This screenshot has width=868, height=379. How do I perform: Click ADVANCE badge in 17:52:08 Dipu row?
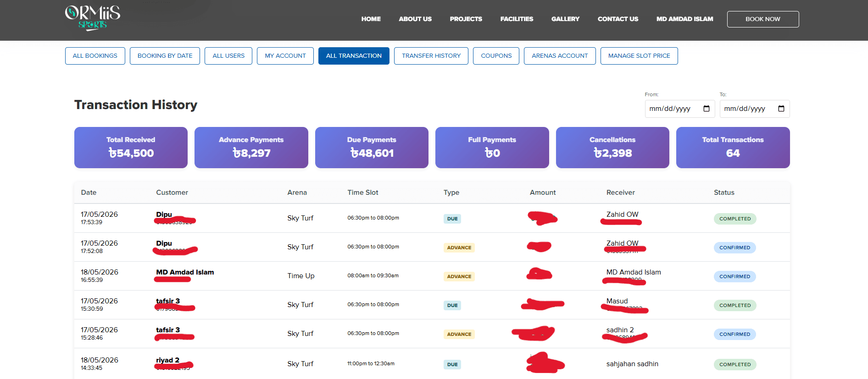coord(459,247)
